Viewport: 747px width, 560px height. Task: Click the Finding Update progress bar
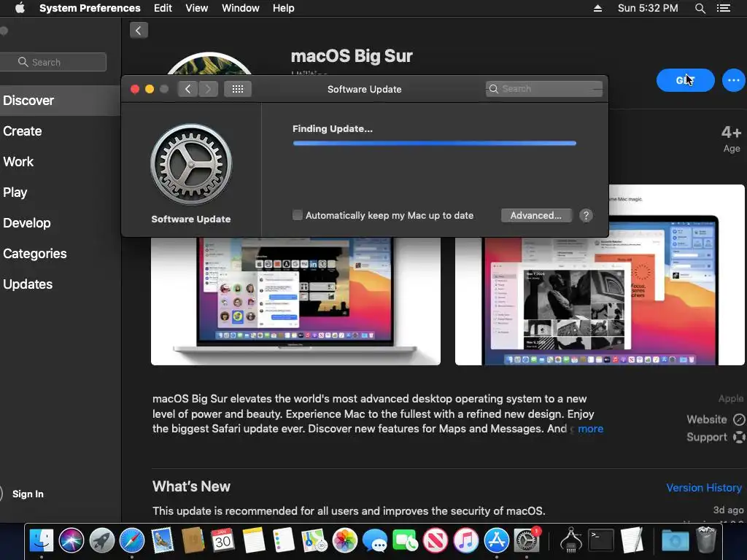[435, 143]
